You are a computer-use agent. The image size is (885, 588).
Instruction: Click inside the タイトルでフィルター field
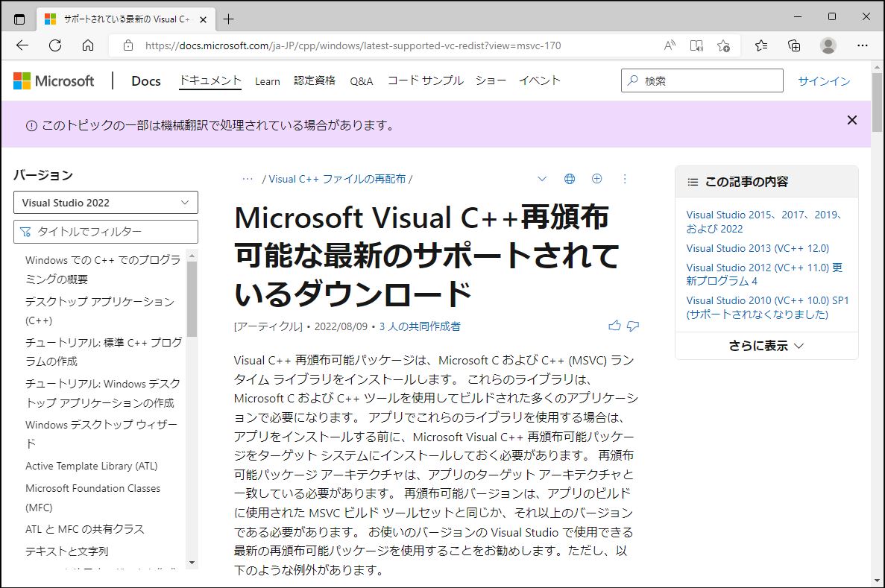[x=105, y=232]
